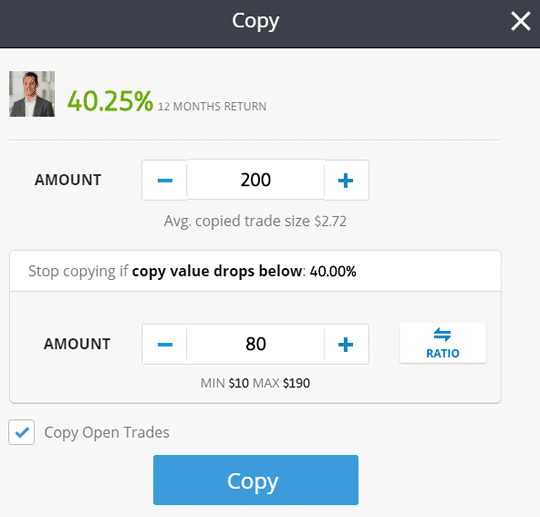Click the 40.00% stop-loss percentage
The width and height of the screenshot is (540, 517).
point(333,271)
